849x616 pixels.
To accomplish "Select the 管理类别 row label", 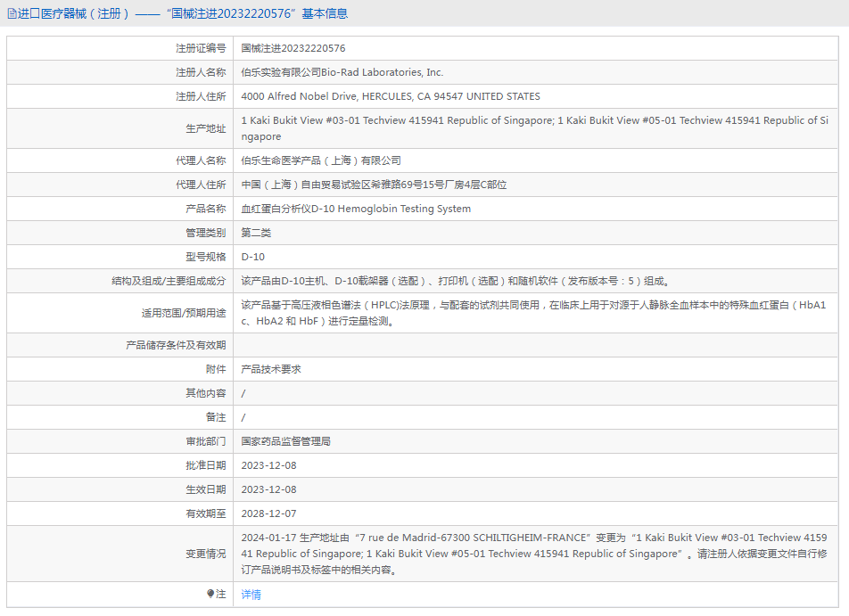I will [206, 233].
